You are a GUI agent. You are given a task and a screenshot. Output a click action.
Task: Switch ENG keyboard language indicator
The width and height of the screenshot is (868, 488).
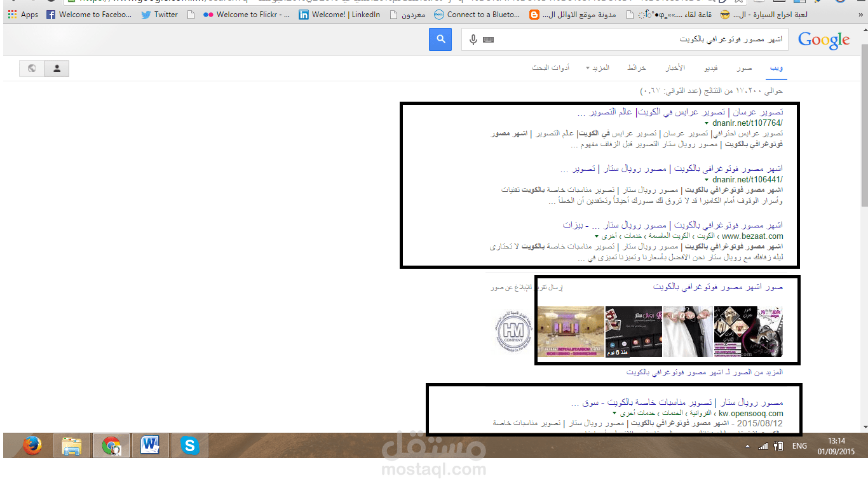click(799, 446)
